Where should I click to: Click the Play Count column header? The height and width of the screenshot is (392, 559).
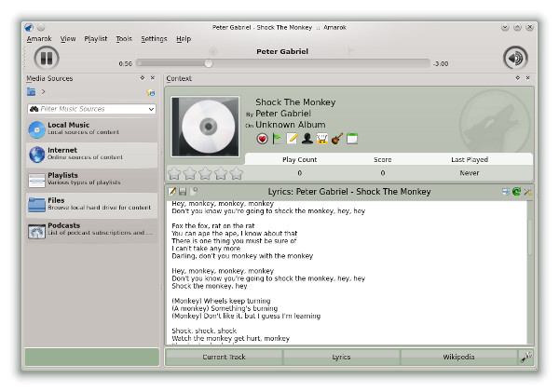[x=299, y=159]
